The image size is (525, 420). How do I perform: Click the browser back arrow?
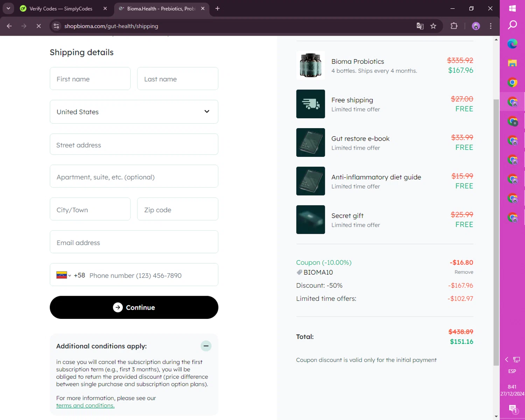pos(9,26)
